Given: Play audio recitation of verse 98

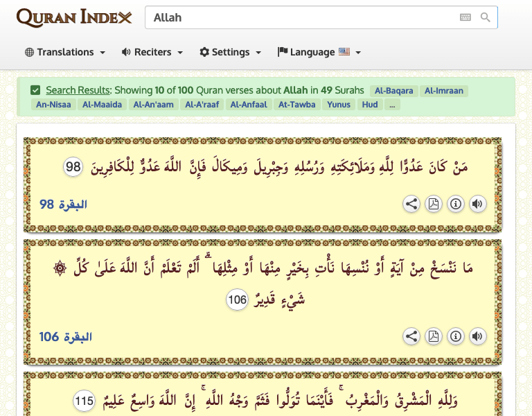Looking at the screenshot, I should [x=477, y=204].
